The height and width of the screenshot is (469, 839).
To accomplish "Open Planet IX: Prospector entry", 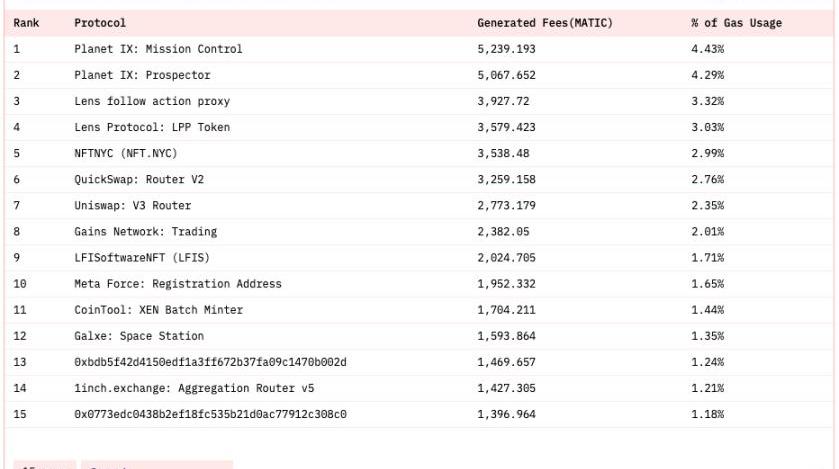I will click(142, 75).
